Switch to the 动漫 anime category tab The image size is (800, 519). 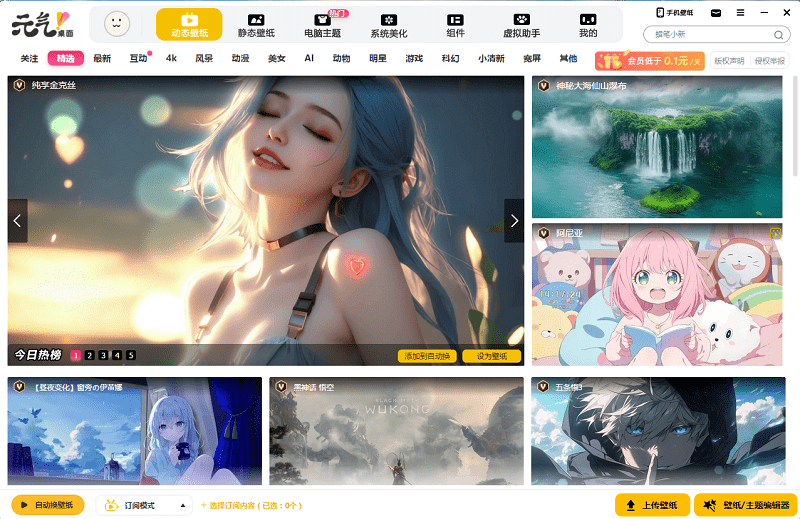[x=240, y=59]
